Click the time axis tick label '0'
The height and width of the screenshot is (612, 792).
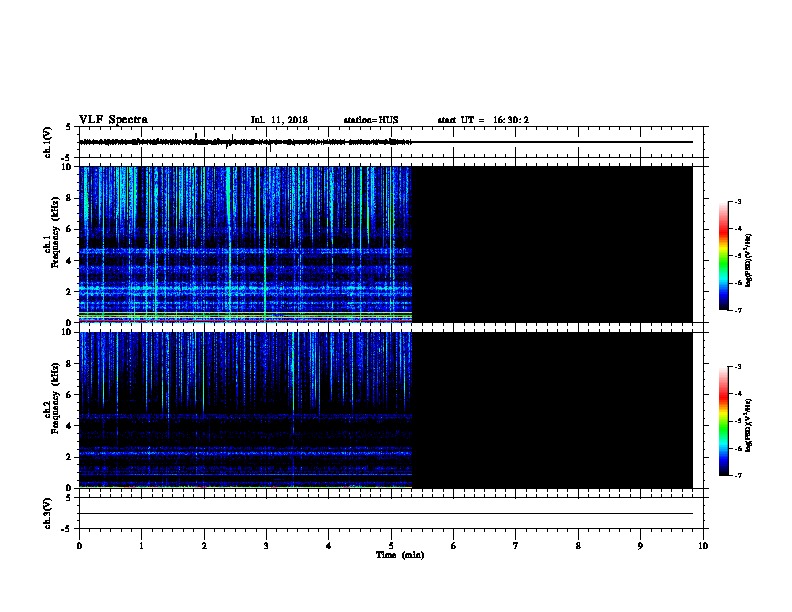(x=79, y=546)
